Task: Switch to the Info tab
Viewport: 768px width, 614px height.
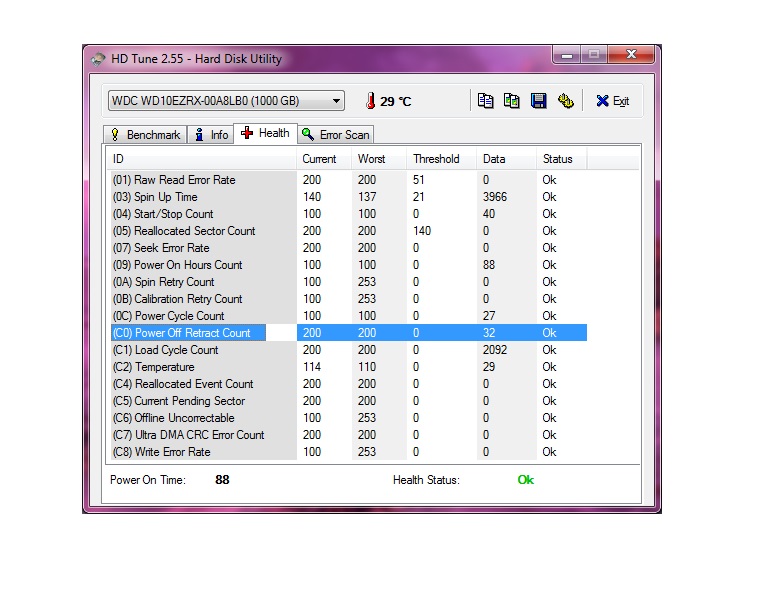Action: (211, 135)
